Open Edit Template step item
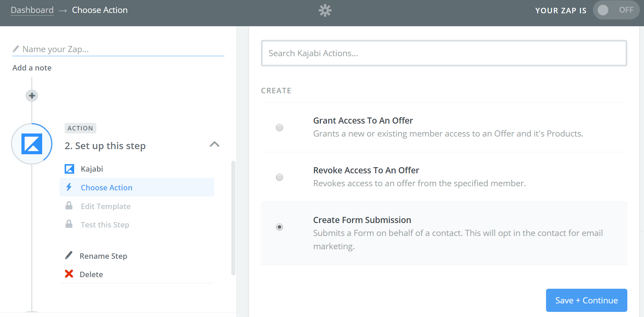The width and height of the screenshot is (644, 317). tap(137, 206)
